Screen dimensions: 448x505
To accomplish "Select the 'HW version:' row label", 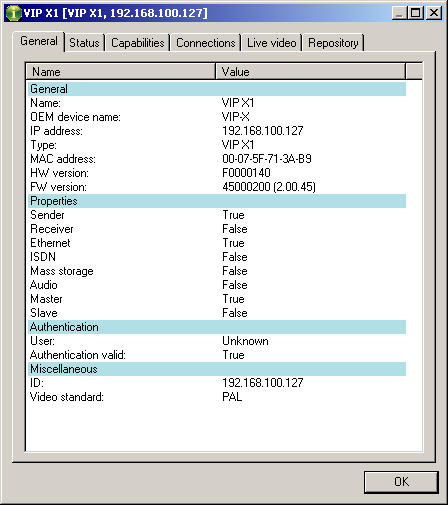I will [x=59, y=173].
